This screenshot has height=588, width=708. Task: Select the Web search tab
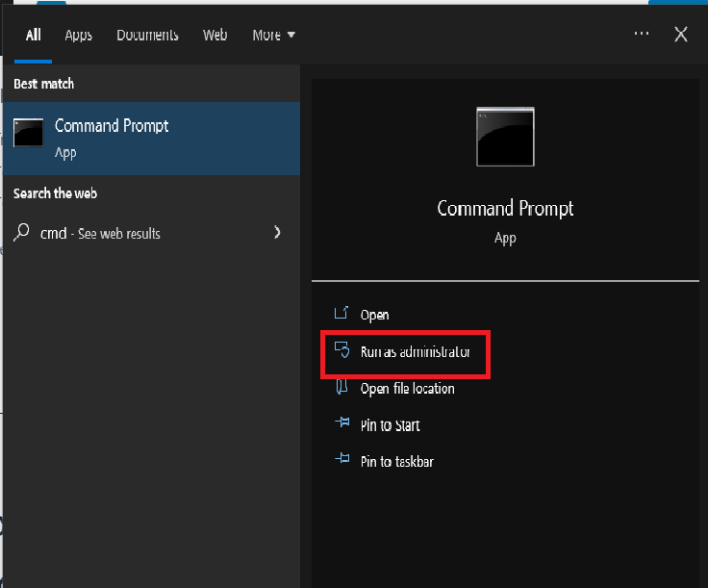pos(215,35)
